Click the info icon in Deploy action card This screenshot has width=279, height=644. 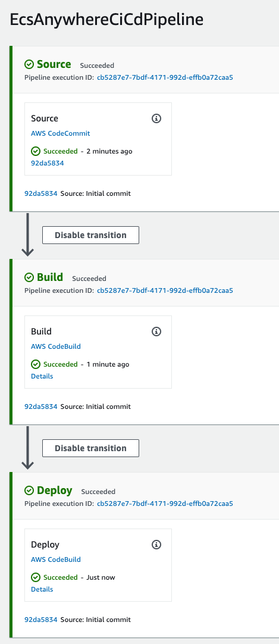click(156, 545)
